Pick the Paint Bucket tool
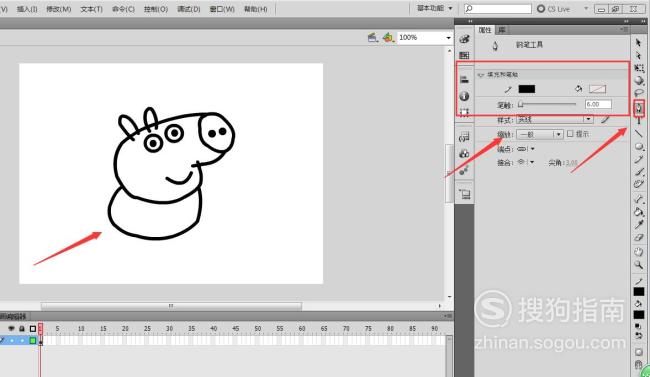650x377 pixels. click(x=639, y=212)
